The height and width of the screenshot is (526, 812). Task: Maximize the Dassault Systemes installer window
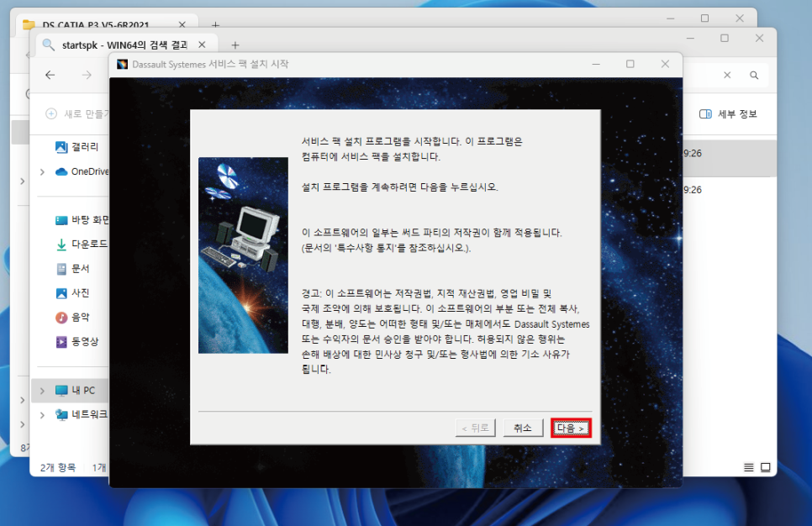[630, 64]
